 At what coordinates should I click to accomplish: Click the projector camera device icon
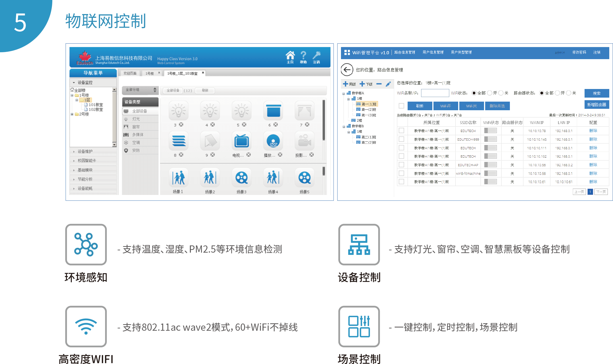point(304,141)
